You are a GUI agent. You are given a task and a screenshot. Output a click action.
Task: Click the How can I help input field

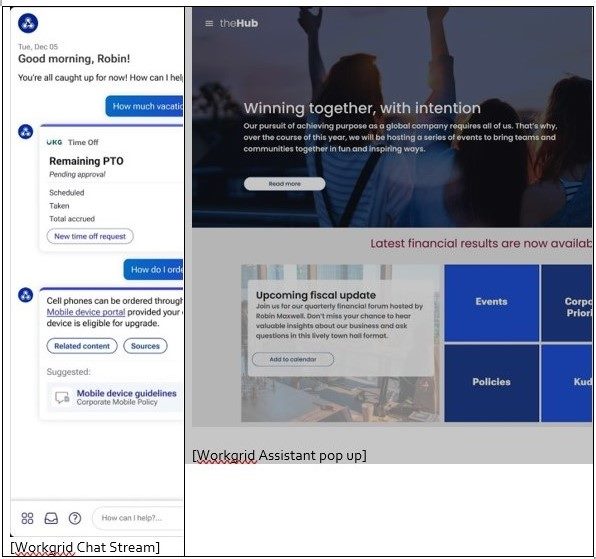[x=138, y=518]
